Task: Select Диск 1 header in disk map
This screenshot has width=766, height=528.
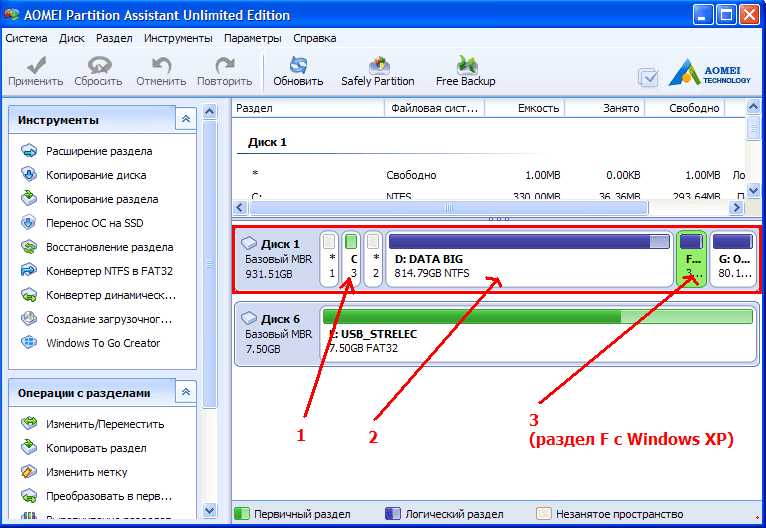Action: tap(277, 259)
